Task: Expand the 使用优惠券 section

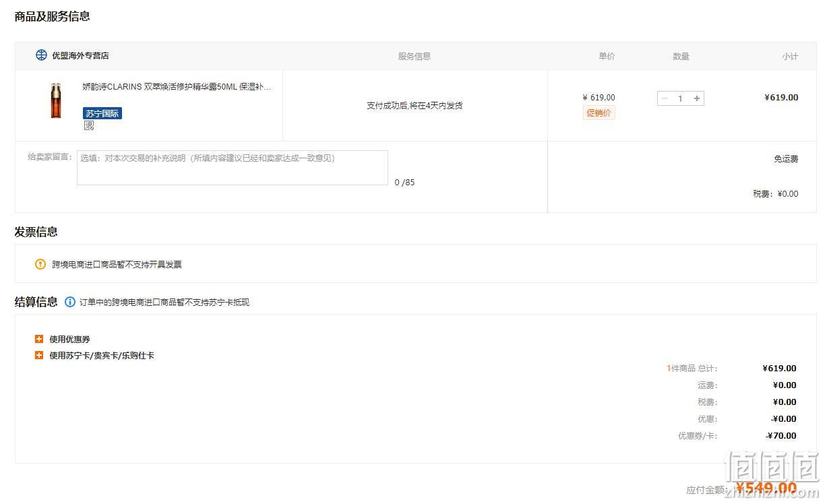Action: (39, 339)
